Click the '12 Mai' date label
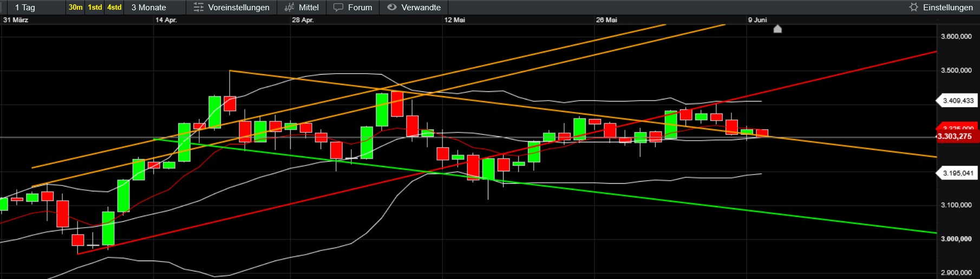The image size is (980, 279). 455,20
